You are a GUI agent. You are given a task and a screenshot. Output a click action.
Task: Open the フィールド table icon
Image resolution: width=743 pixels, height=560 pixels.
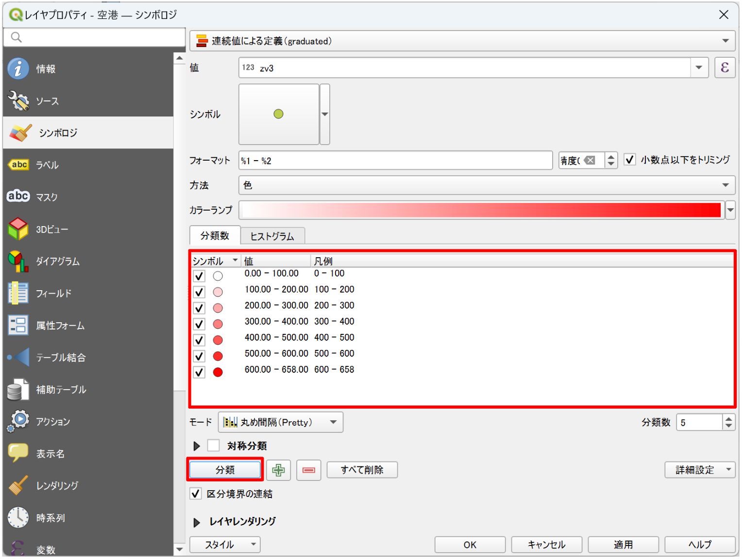(18, 293)
